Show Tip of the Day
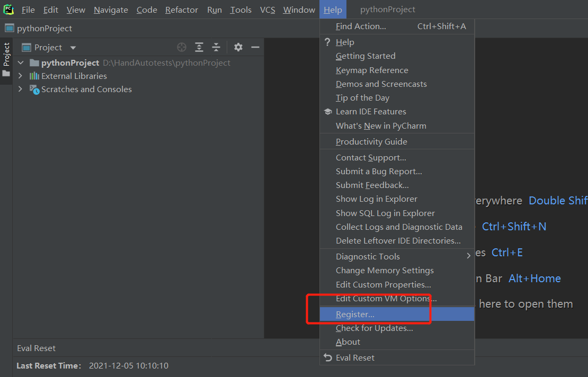Screen dimensions: 588x377 point(397,98)
